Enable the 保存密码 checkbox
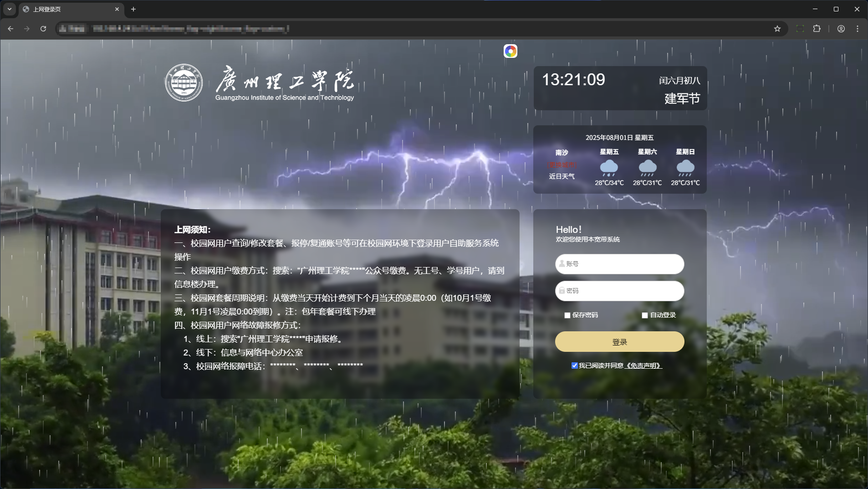The image size is (868, 489). [x=567, y=315]
